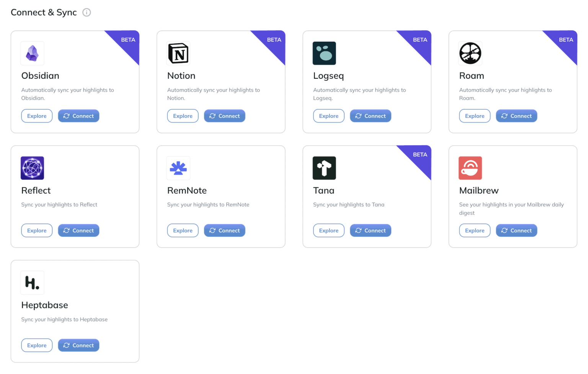
Task: Click the Roam app icon
Action: point(470,53)
